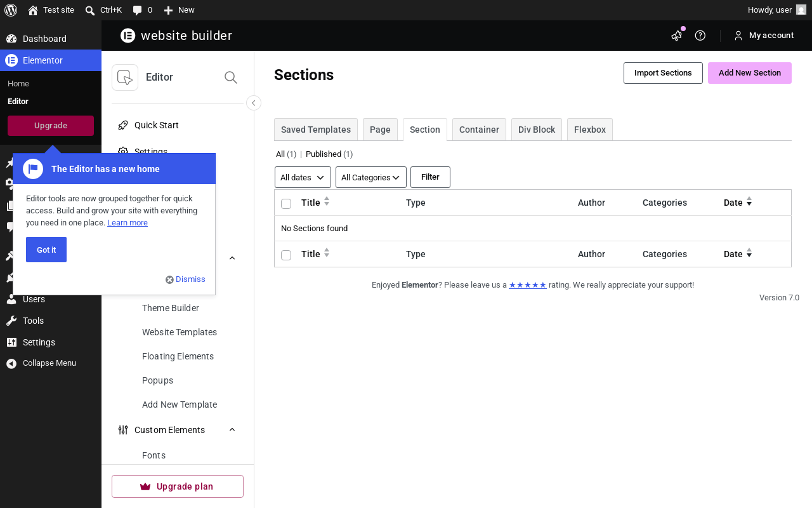Tick the select-all checkbox in the table header
Image resolution: width=812 pixels, height=508 pixels.
[286, 204]
